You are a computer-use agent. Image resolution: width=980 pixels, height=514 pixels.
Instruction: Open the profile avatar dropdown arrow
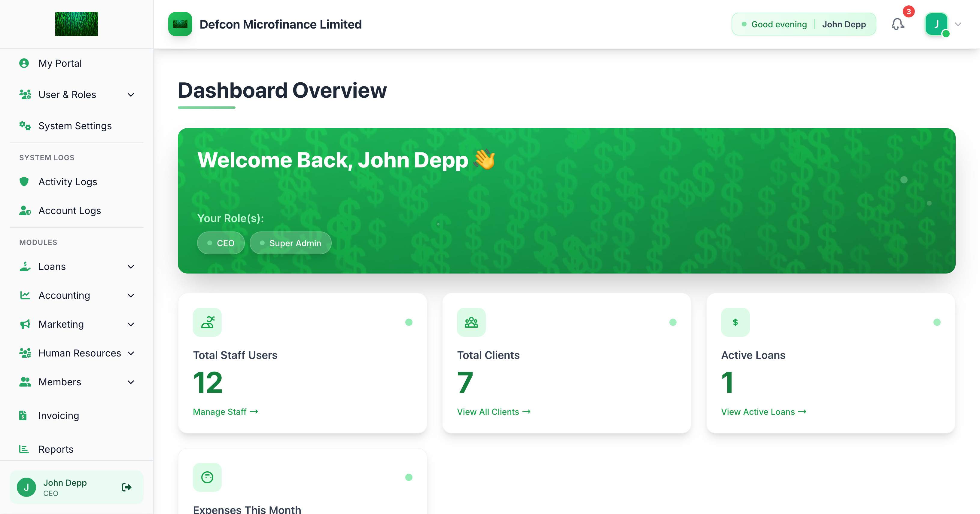pyautogui.click(x=958, y=24)
